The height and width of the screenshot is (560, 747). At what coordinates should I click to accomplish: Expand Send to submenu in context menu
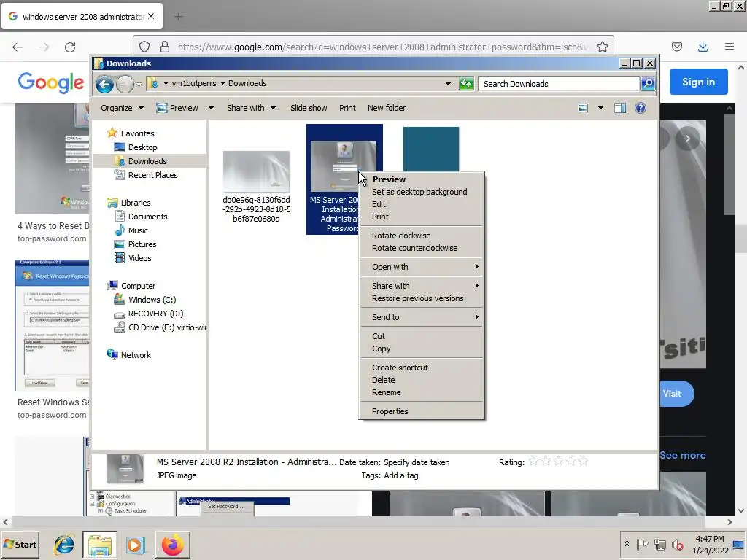tap(422, 317)
